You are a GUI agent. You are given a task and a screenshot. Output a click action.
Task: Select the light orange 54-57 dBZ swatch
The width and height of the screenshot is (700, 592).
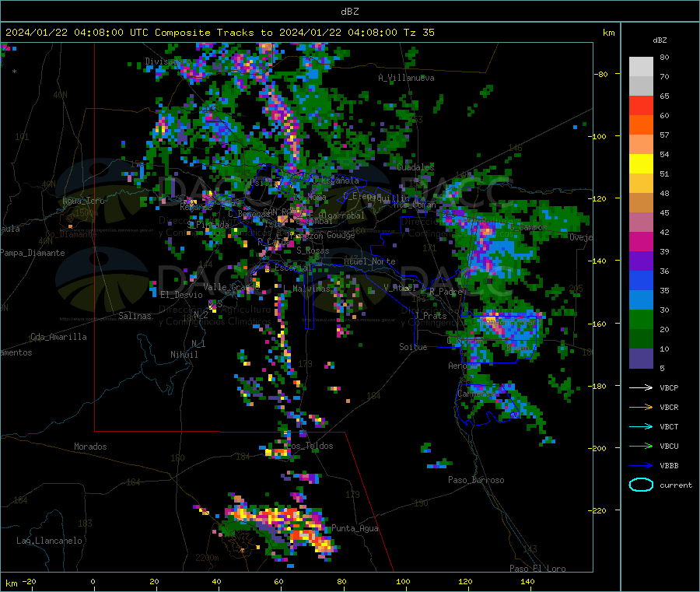(x=641, y=145)
